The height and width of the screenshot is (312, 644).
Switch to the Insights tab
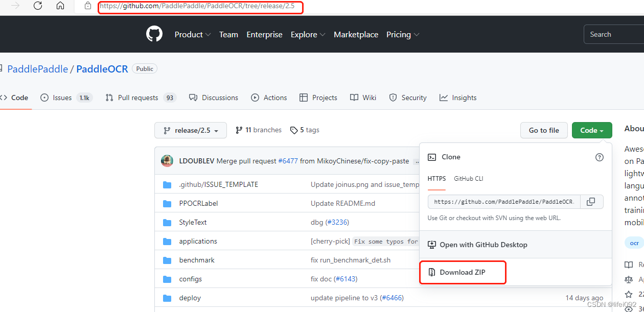pos(458,98)
